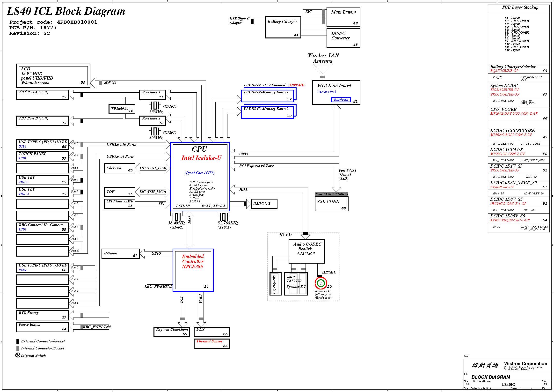This screenshot has height=392, width=554.
Task: Select the Main Battery block
Action: coord(343,16)
